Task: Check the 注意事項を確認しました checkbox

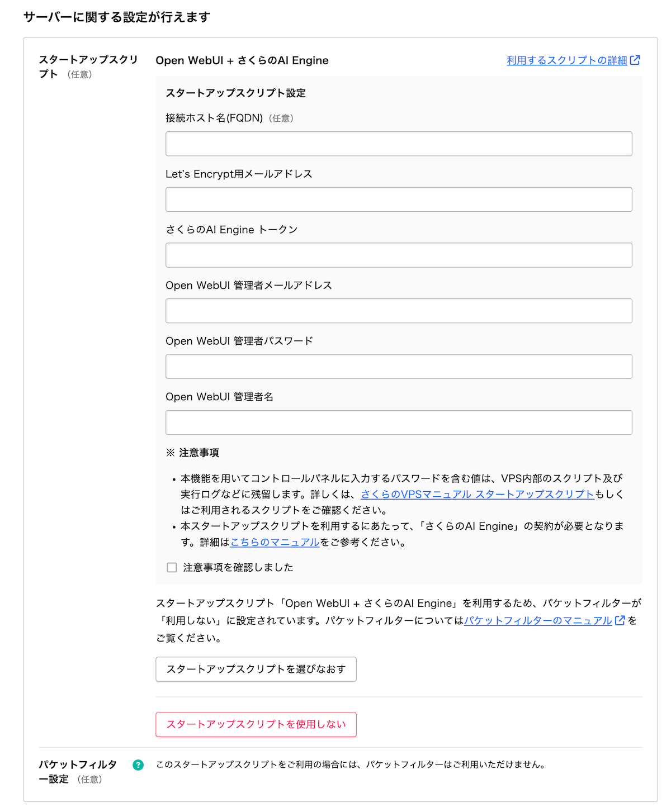Action: [172, 567]
